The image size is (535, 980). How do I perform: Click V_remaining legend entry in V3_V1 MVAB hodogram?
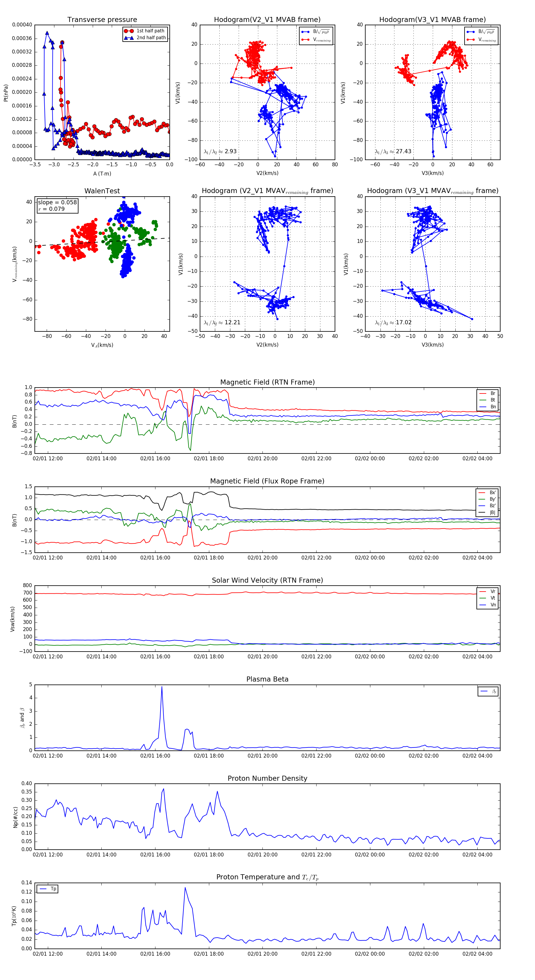(481, 39)
